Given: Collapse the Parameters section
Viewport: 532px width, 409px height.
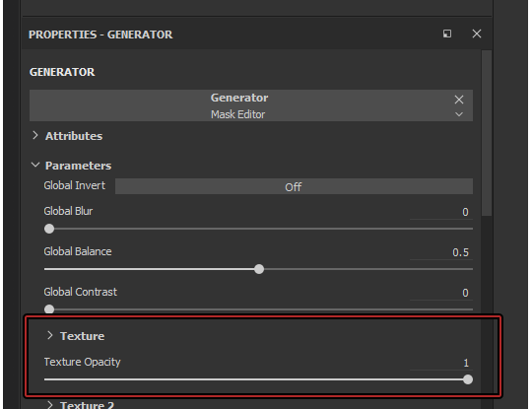Looking at the screenshot, I should pyautogui.click(x=35, y=165).
